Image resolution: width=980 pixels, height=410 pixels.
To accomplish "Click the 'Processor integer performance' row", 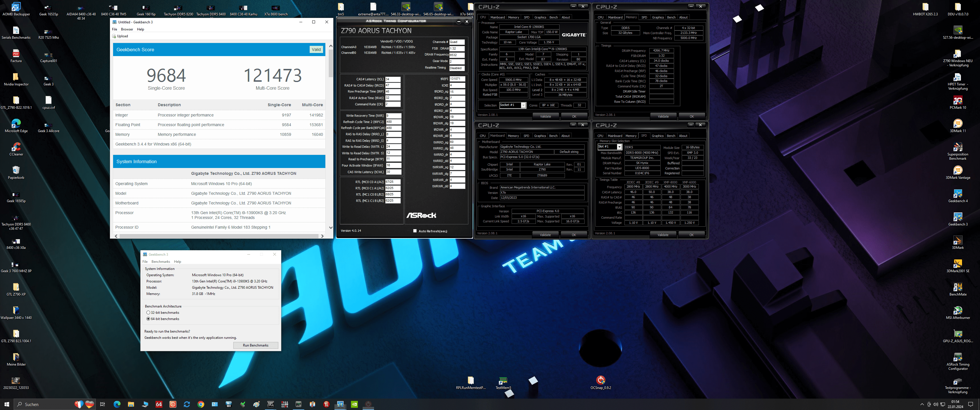I will coord(219,115).
